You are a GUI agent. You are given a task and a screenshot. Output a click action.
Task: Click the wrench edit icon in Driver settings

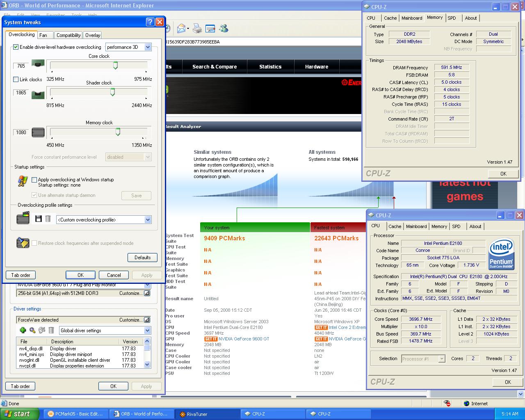[x=42, y=330]
